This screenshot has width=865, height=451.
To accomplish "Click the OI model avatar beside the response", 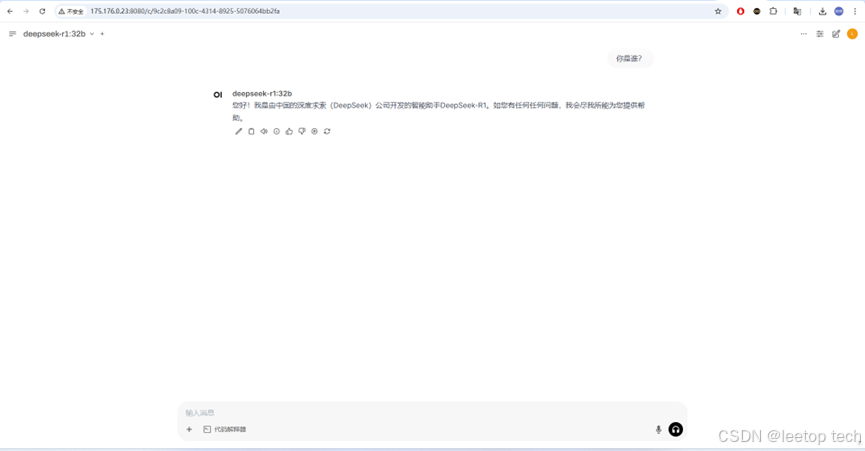I will coord(218,95).
